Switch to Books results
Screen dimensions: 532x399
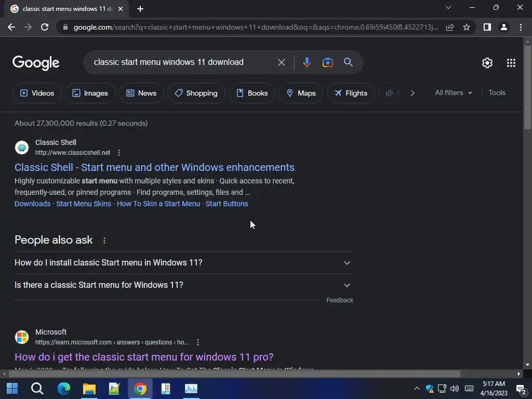pyautogui.click(x=252, y=93)
